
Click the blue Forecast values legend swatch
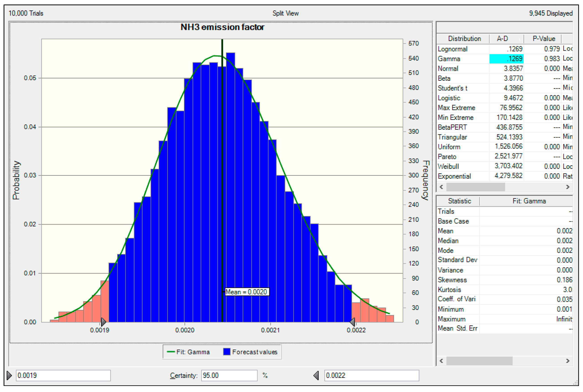coord(226,352)
